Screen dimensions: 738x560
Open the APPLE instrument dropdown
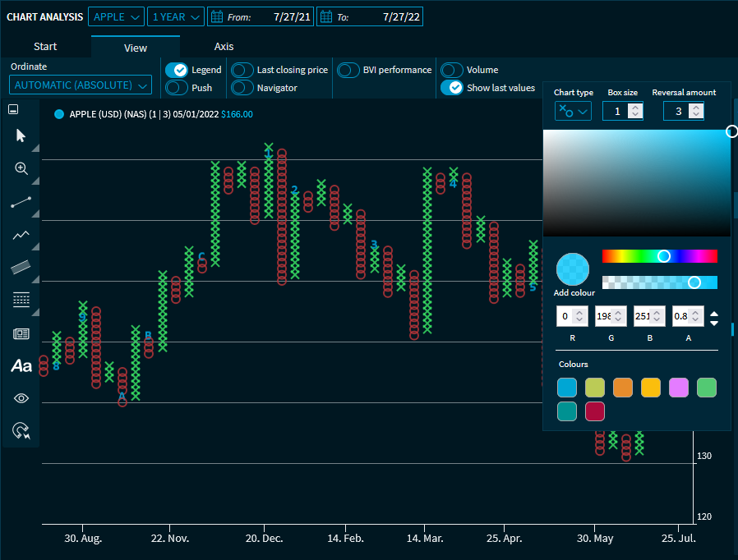116,16
